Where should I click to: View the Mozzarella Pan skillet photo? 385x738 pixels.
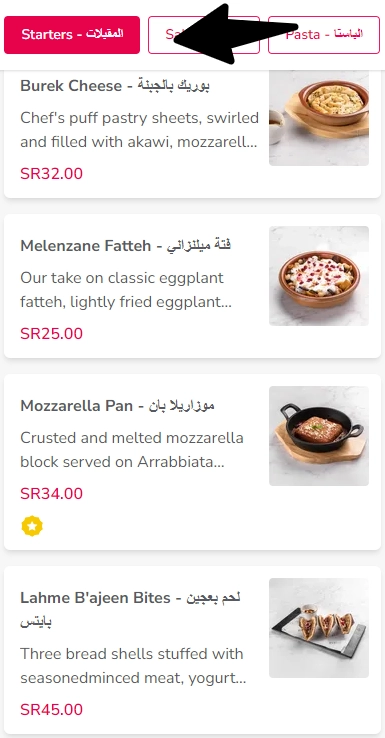pyautogui.click(x=319, y=436)
